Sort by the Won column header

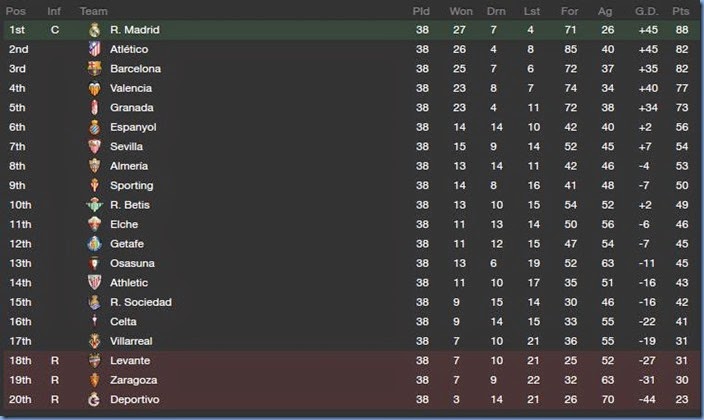tap(461, 11)
